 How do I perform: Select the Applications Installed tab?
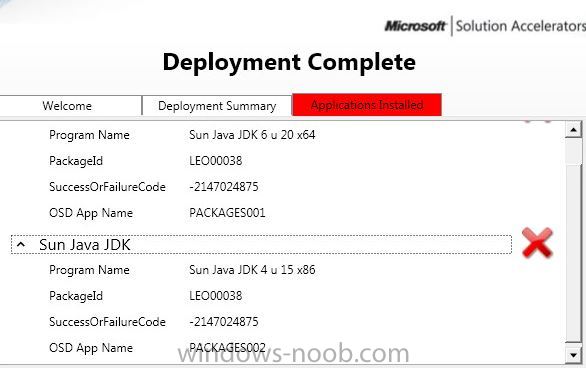click(x=367, y=105)
